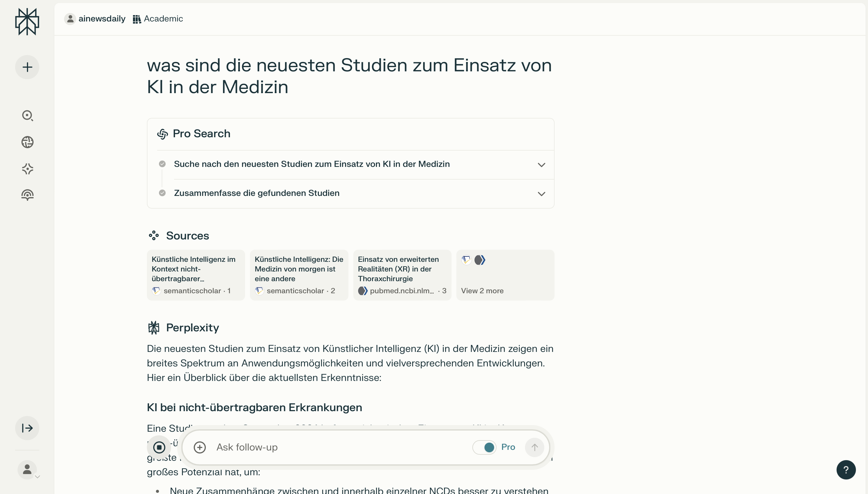The image size is (868, 494).
Task: Click the pubmed favicon on source 3
Action: point(363,291)
